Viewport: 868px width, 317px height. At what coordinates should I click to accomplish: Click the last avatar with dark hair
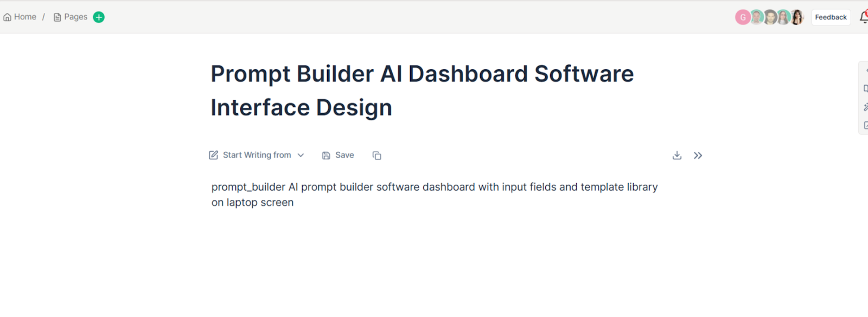pyautogui.click(x=796, y=17)
